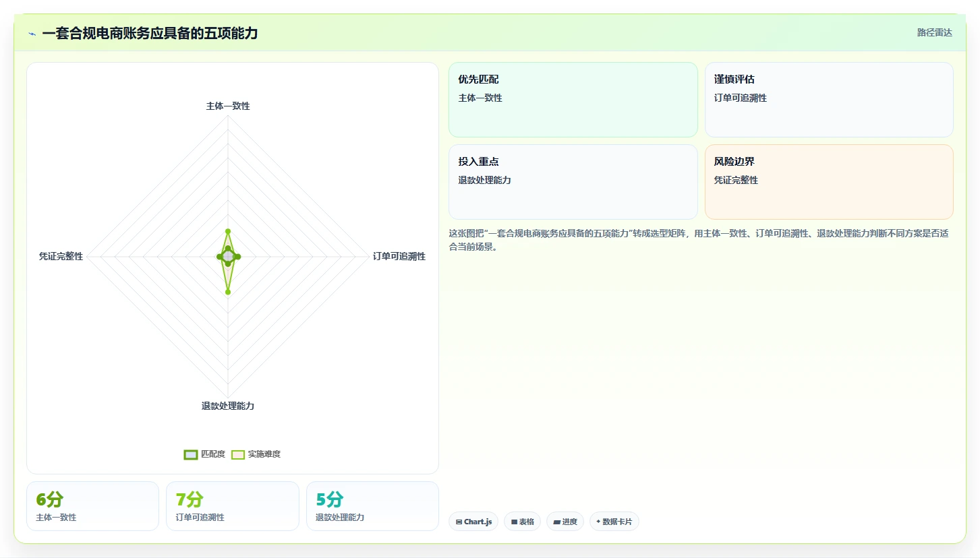Click 退款处理能力 text in 投入重点 card
This screenshot has width=980, height=558.
click(x=484, y=180)
